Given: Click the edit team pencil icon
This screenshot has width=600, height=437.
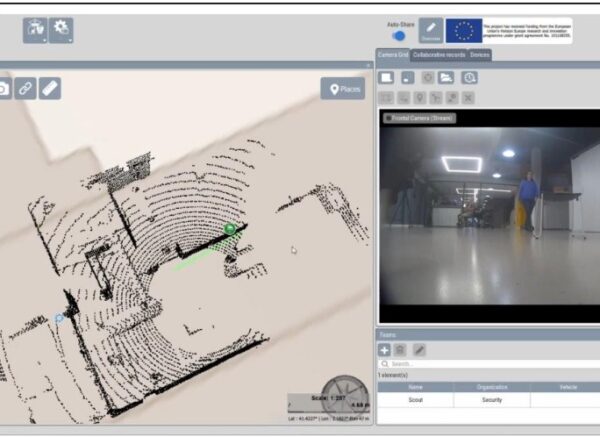Looking at the screenshot, I should pyautogui.click(x=420, y=349).
